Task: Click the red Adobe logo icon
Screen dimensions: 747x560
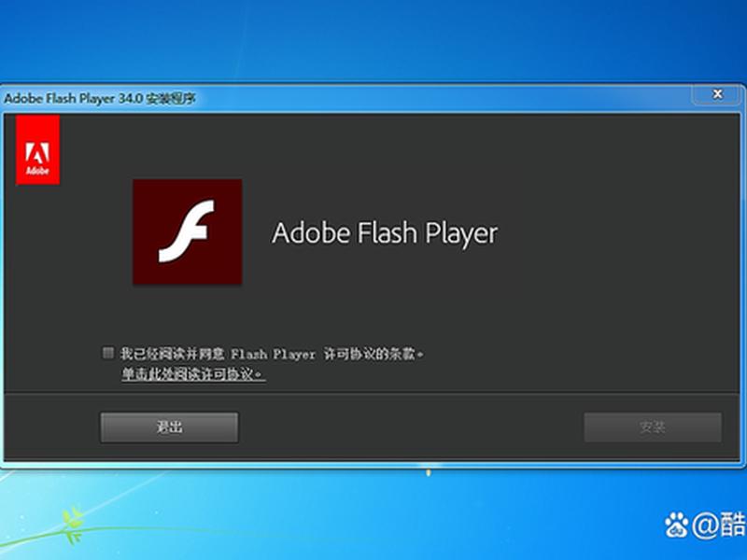Action: 37,149
